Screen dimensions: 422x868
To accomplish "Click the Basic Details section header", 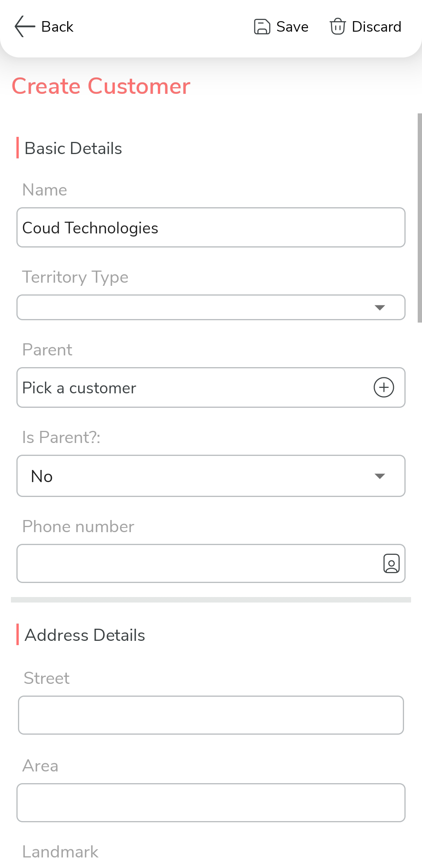I will click(73, 149).
